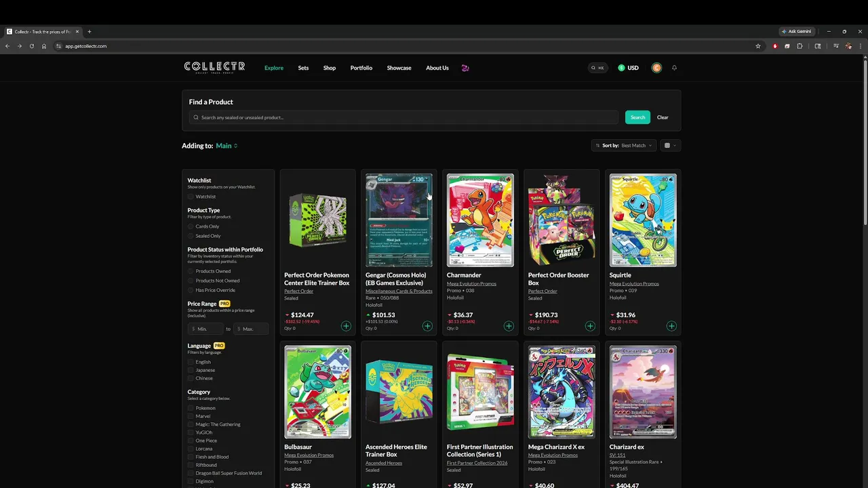Select the Marvel category checkbox
Screen dimensions: 868x488
point(191,416)
